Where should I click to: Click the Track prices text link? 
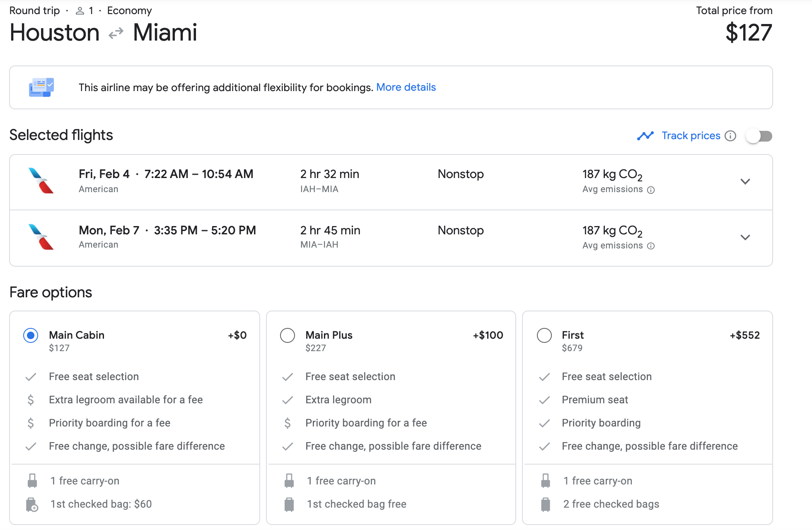[691, 136]
